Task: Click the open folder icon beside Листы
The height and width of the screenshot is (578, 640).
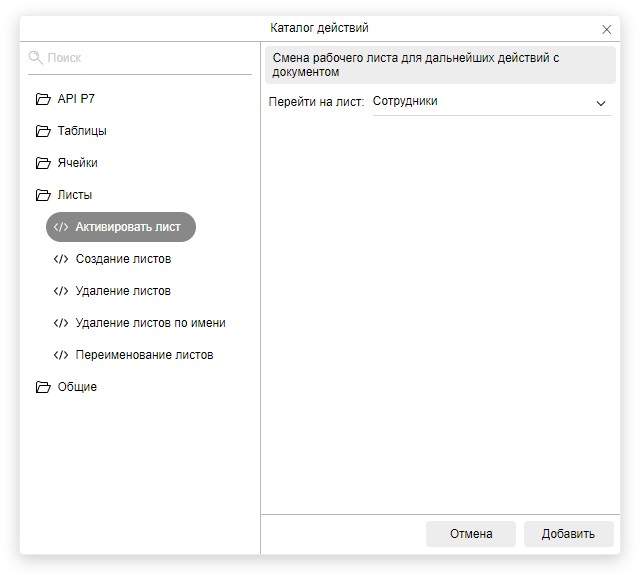Action: click(43, 195)
